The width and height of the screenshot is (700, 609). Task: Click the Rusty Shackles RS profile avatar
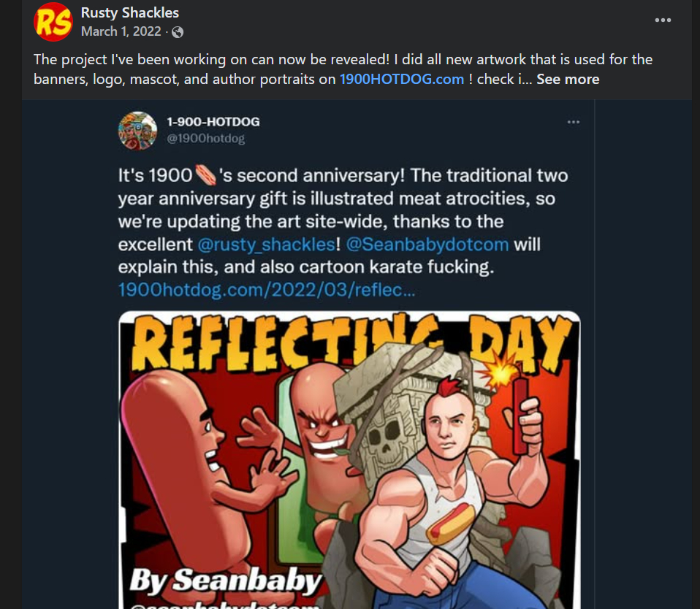(53, 22)
